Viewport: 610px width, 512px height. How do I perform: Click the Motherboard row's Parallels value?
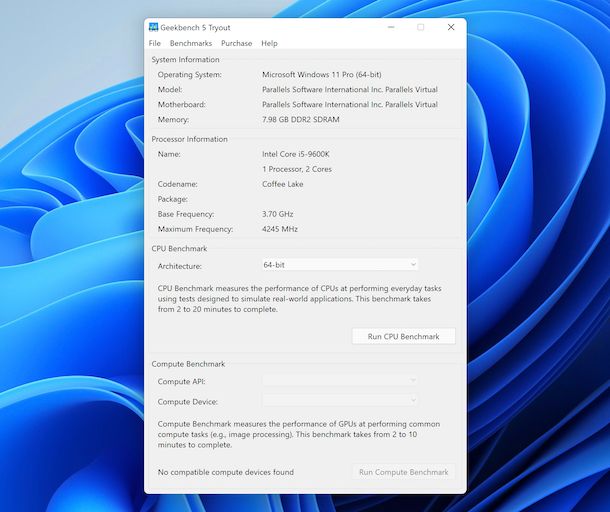(350, 104)
